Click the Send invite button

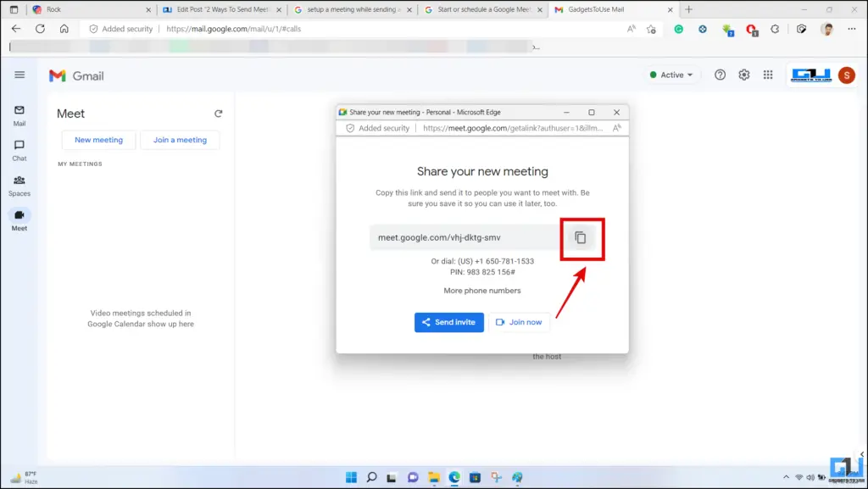point(449,322)
